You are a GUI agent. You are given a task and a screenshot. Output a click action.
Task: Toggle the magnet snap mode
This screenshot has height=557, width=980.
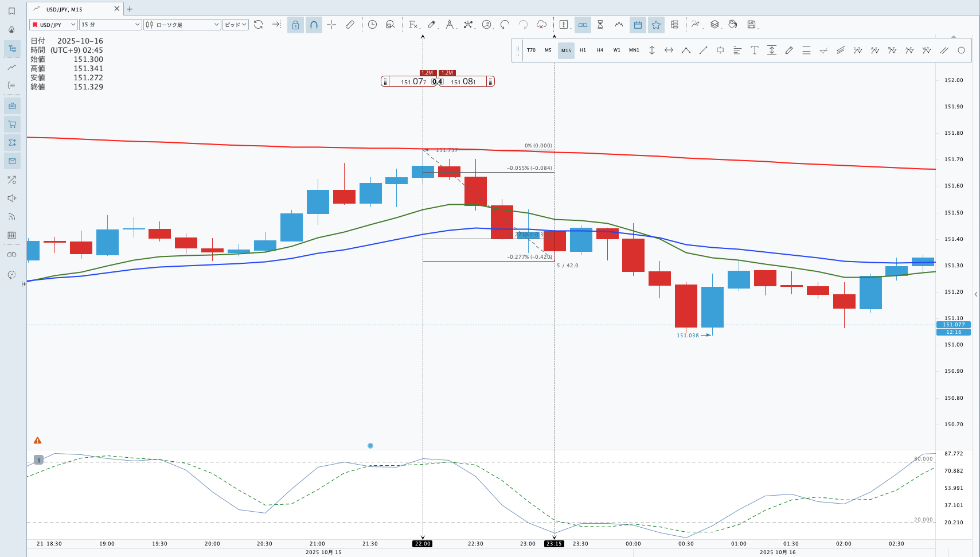coord(314,25)
